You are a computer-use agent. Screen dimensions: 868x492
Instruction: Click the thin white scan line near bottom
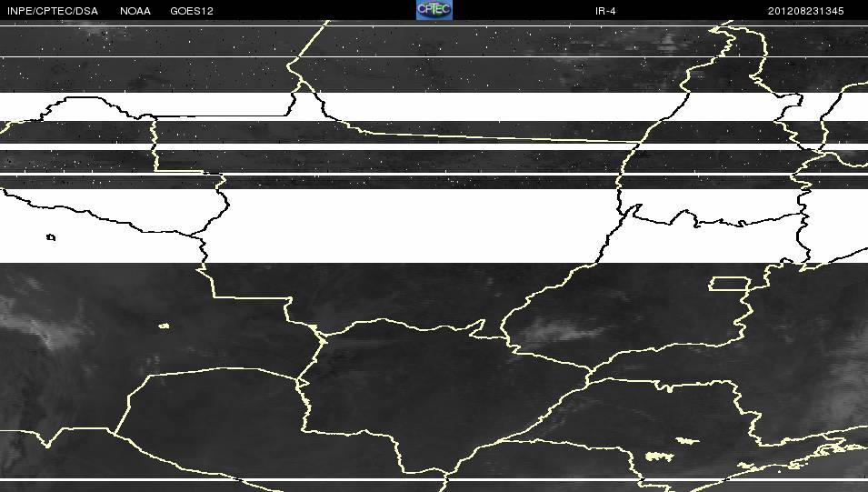click(x=434, y=479)
